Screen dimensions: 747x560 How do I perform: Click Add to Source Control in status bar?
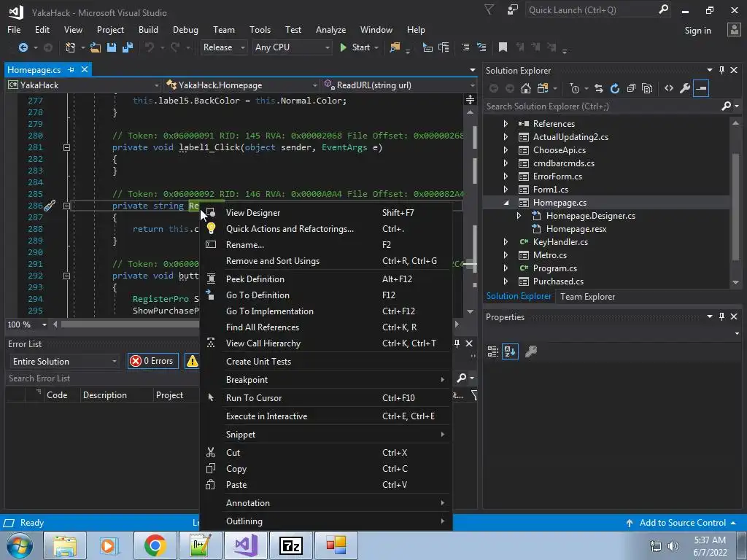[682, 523]
